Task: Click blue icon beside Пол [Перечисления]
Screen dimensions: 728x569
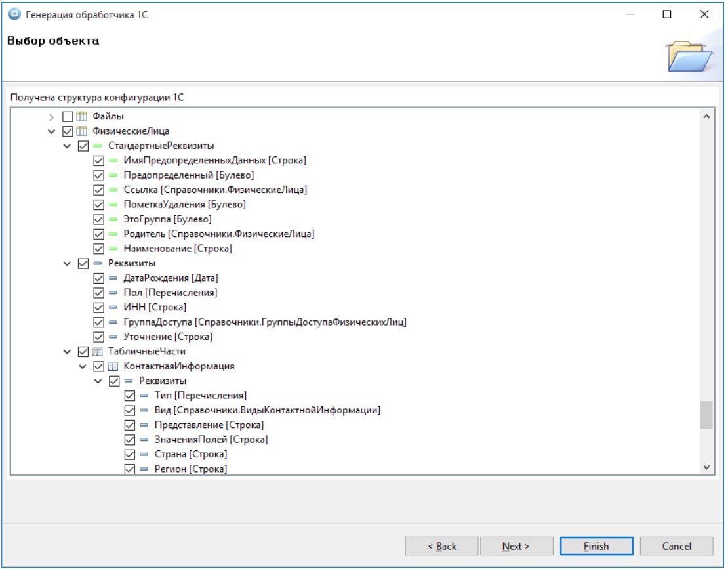Action: pyautogui.click(x=113, y=293)
